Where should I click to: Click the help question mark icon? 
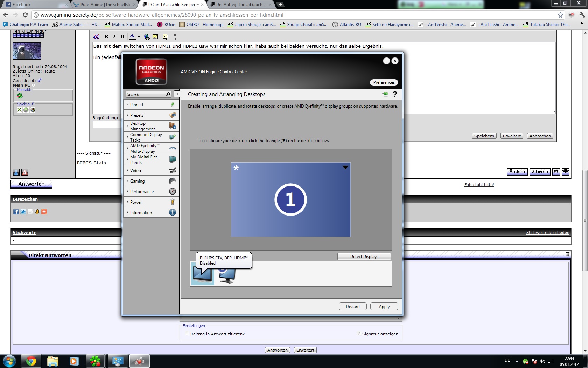click(395, 94)
